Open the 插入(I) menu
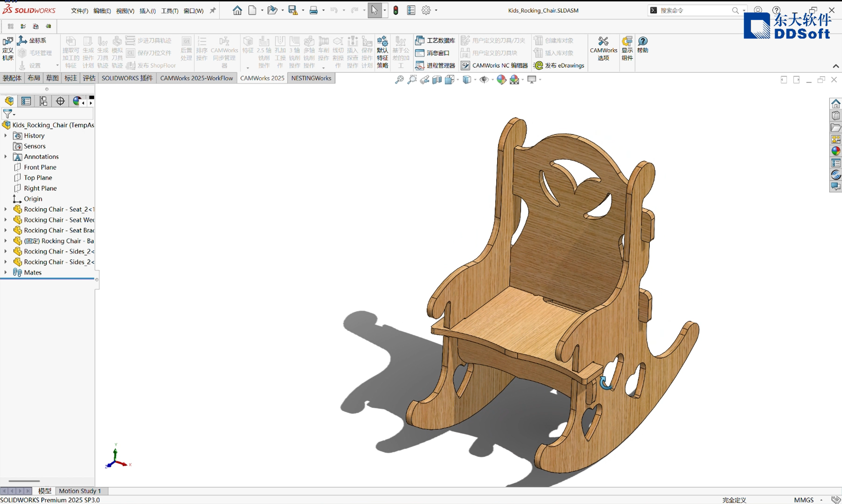Image resolution: width=842 pixels, height=504 pixels. pos(147,11)
